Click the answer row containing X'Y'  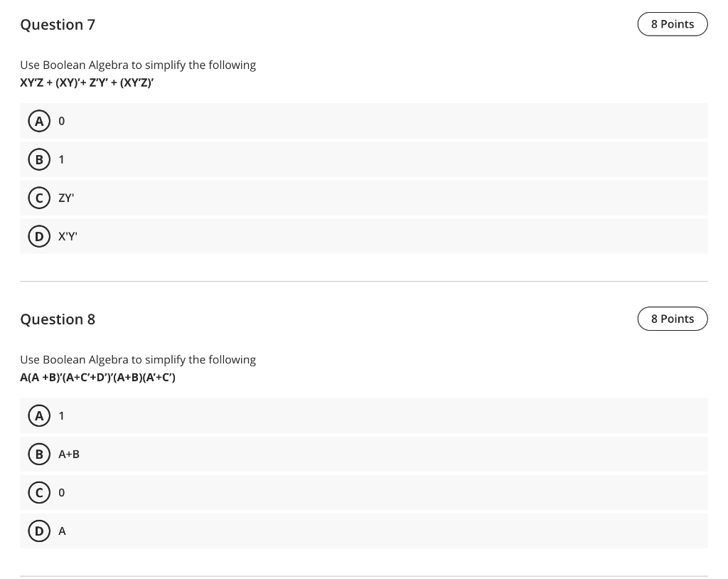(x=284, y=236)
